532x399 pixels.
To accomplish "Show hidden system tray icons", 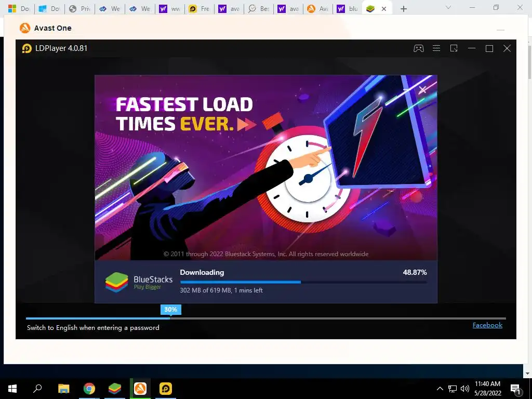I will [x=440, y=389].
